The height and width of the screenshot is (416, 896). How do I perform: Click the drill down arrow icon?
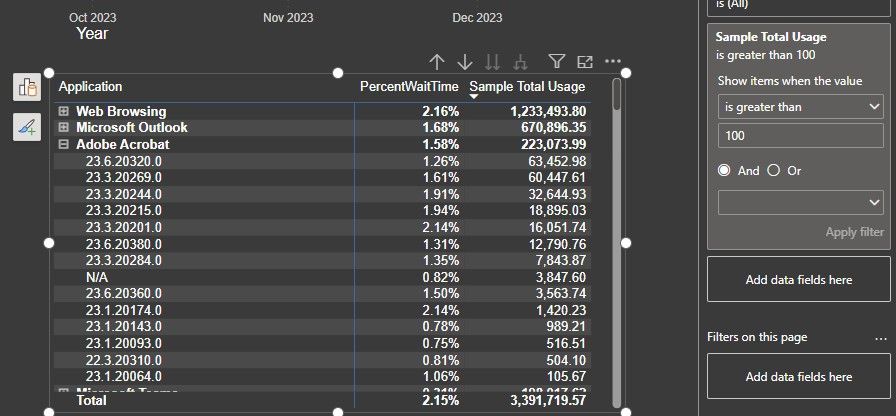(x=465, y=62)
